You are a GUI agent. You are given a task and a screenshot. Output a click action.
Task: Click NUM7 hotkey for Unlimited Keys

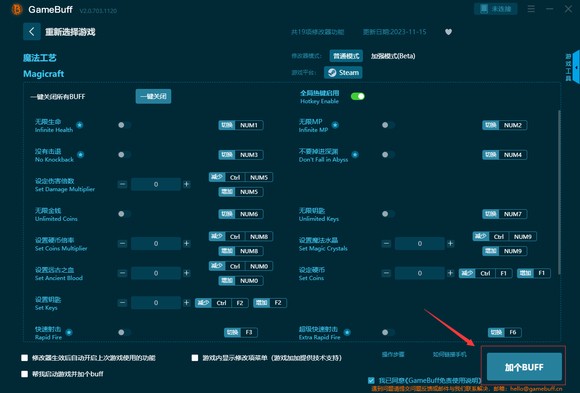click(x=505, y=214)
